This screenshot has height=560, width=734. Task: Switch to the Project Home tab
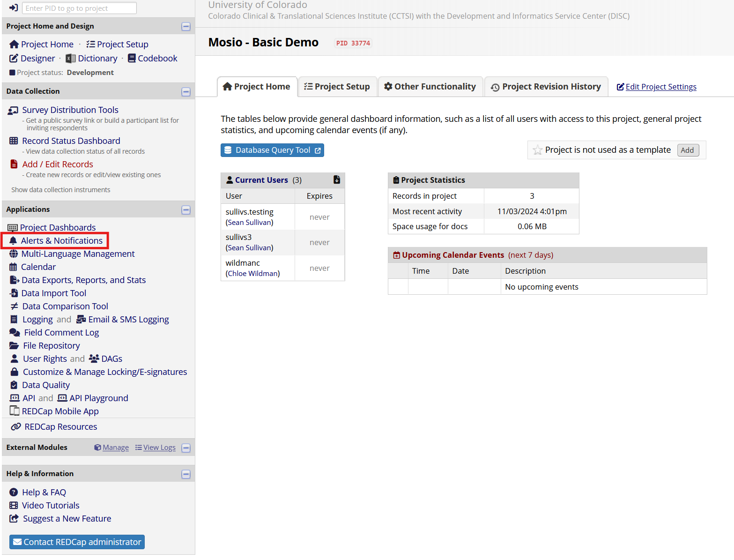257,87
